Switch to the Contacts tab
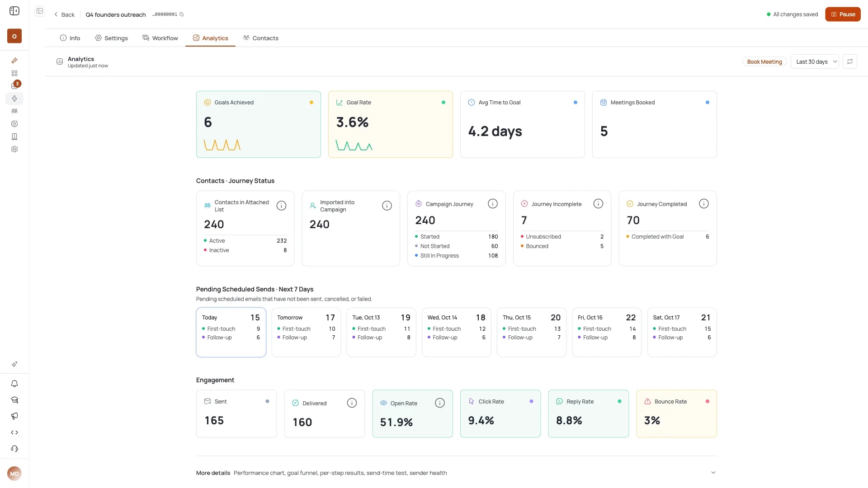This screenshot has height=488, width=868. (261, 38)
